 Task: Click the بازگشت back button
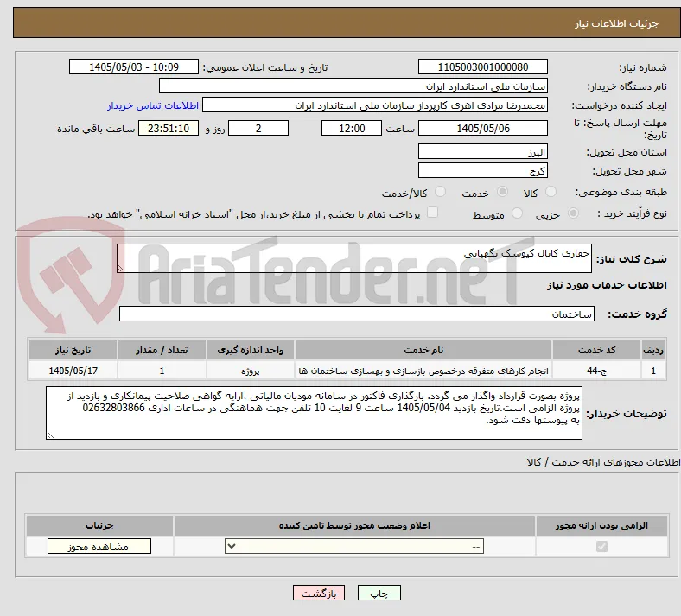(319, 593)
